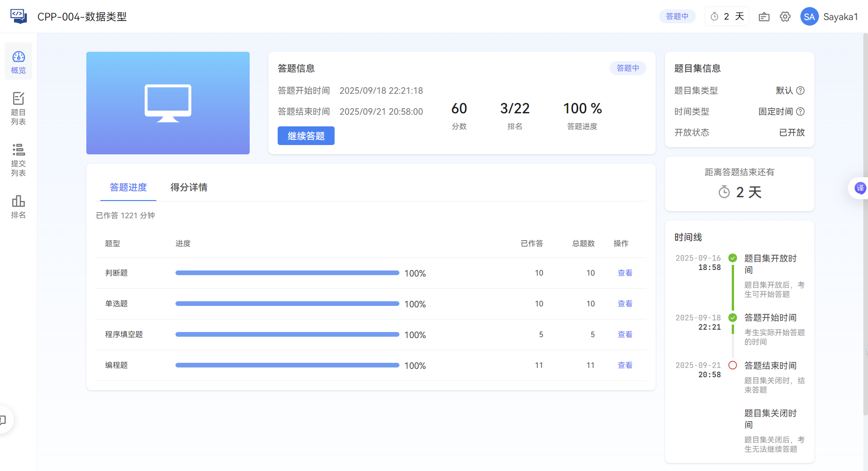The height and width of the screenshot is (471, 868).
Task: Open the 提交列表 sidebar icon
Action: (x=18, y=159)
